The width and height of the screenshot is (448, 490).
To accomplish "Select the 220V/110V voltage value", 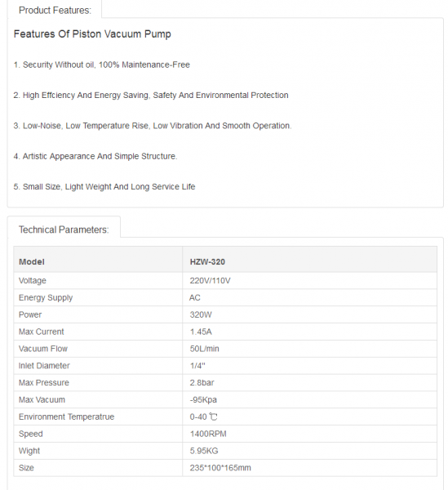I will (210, 281).
